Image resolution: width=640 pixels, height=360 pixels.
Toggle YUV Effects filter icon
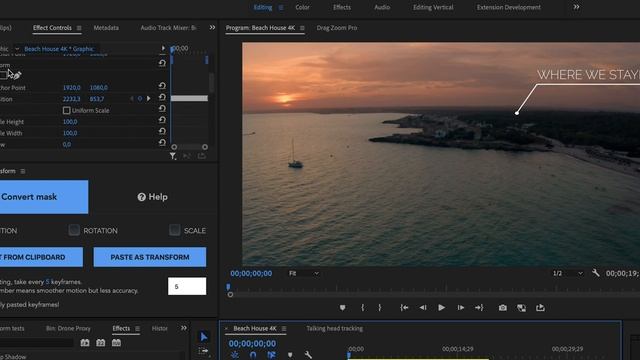pos(116,343)
